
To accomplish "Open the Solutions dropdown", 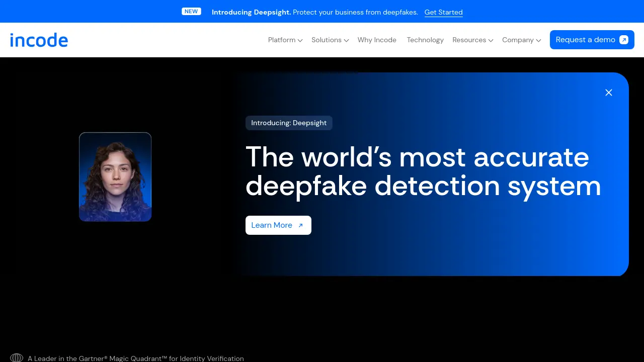I will pos(330,40).
